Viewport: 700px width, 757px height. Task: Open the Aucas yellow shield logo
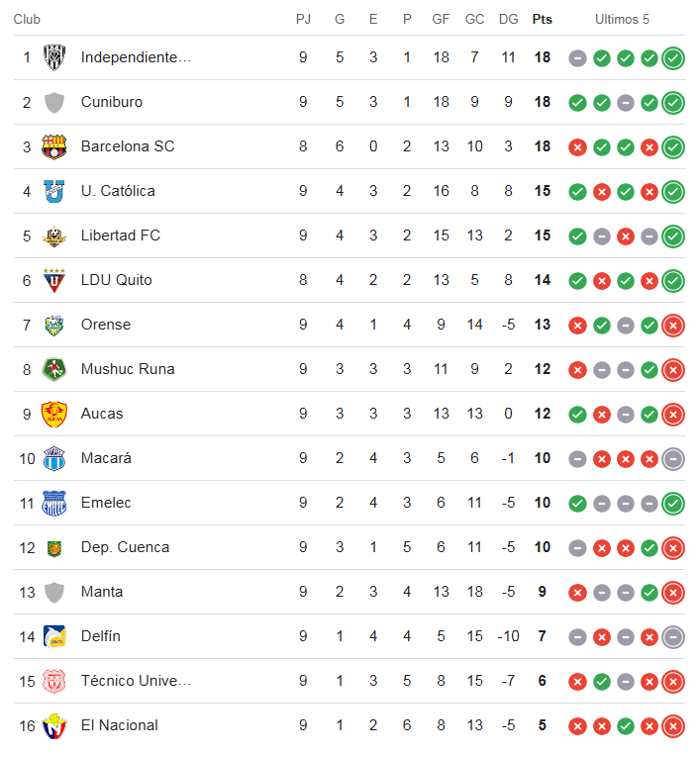click(x=54, y=415)
